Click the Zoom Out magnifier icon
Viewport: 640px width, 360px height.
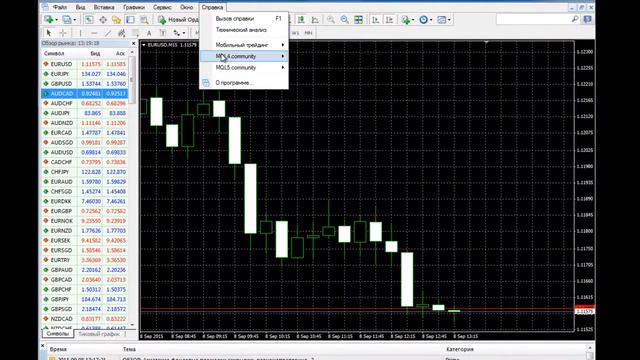pyautogui.click(x=344, y=20)
